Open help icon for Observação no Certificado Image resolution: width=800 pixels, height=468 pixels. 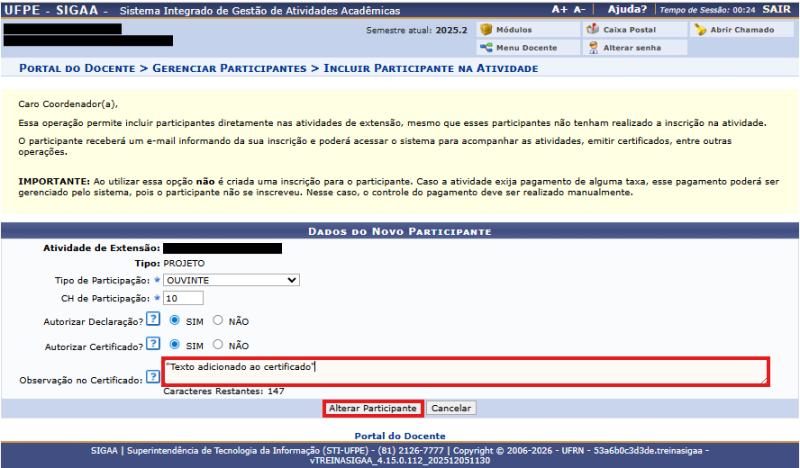point(153,377)
